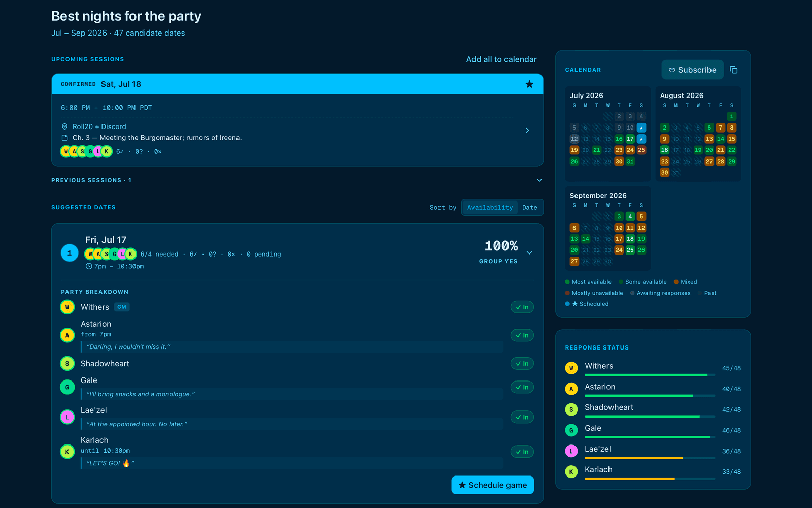Click Withers' avatar in Response Status
The image size is (812, 508).
point(571,368)
